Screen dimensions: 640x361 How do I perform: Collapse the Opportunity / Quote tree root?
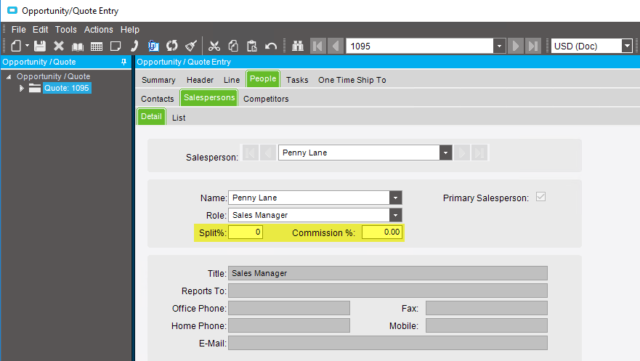coord(9,76)
